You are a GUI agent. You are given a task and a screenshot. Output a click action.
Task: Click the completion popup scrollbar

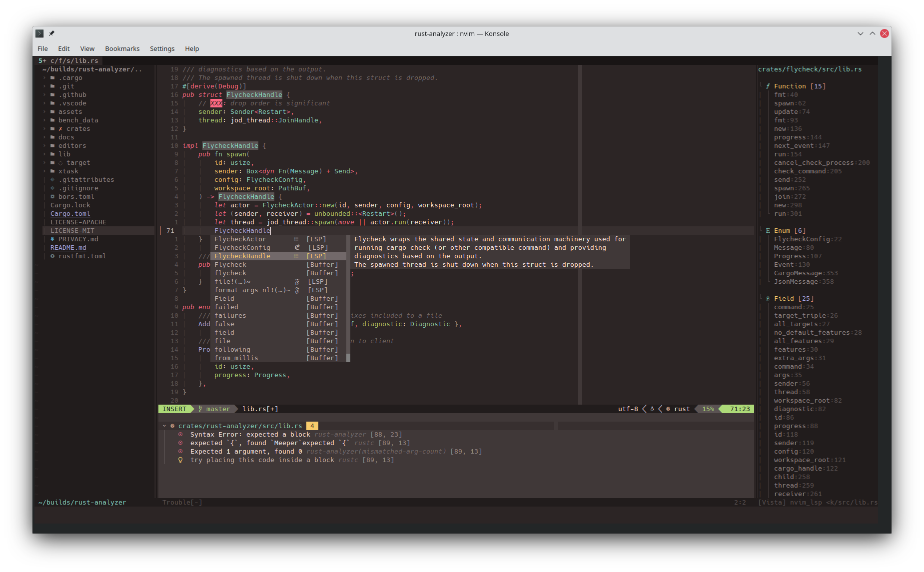click(348, 299)
